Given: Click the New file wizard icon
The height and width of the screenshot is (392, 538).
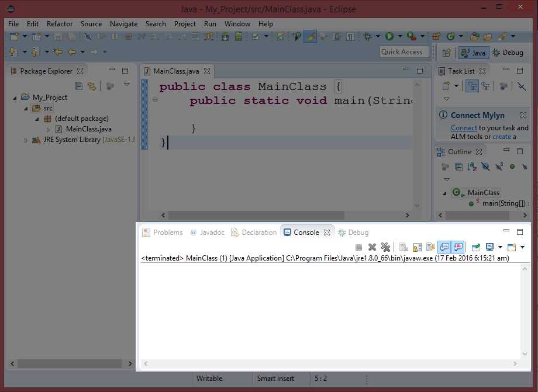Looking at the screenshot, I should [x=14, y=36].
